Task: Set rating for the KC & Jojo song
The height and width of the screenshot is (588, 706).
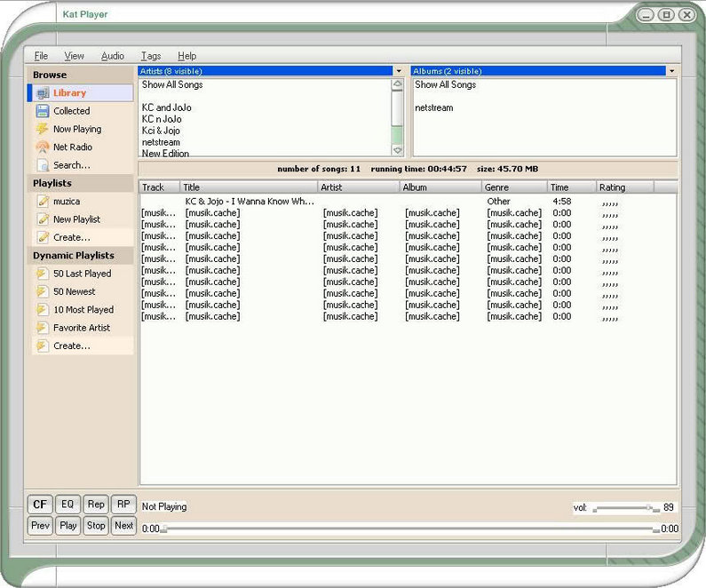Action: click(x=610, y=204)
